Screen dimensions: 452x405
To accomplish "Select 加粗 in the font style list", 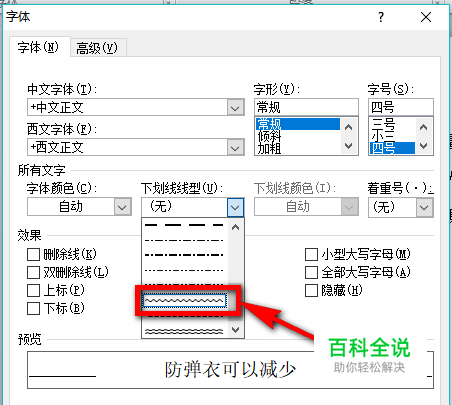I will pyautogui.click(x=298, y=148).
